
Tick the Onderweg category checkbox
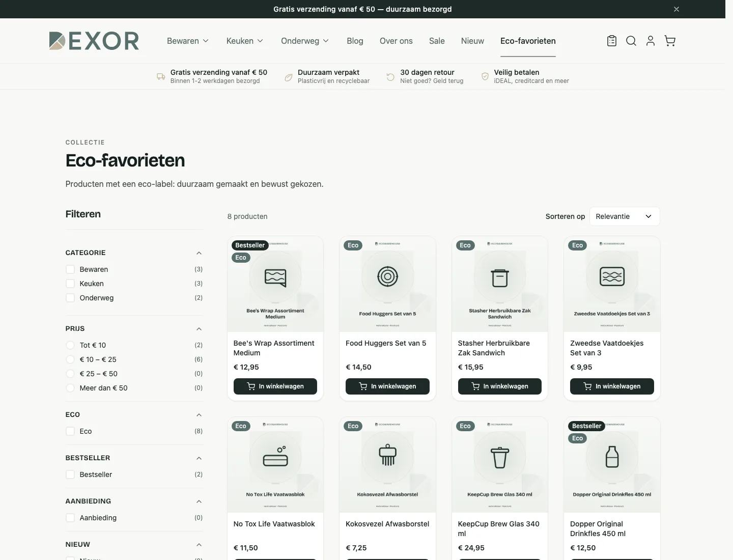click(70, 298)
